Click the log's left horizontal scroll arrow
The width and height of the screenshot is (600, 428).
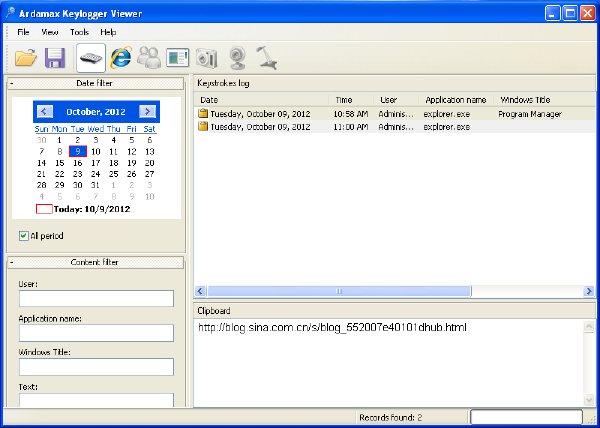coord(200,291)
